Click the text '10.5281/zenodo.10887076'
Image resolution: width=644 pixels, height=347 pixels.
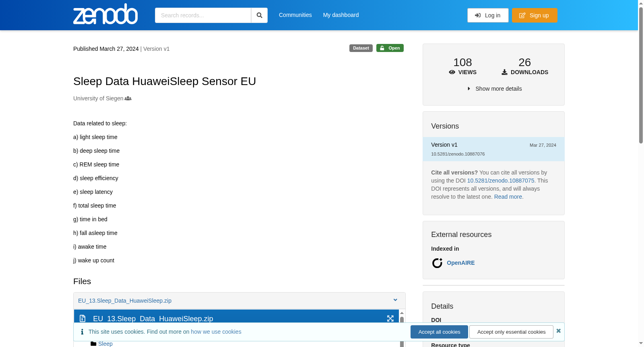(458, 154)
